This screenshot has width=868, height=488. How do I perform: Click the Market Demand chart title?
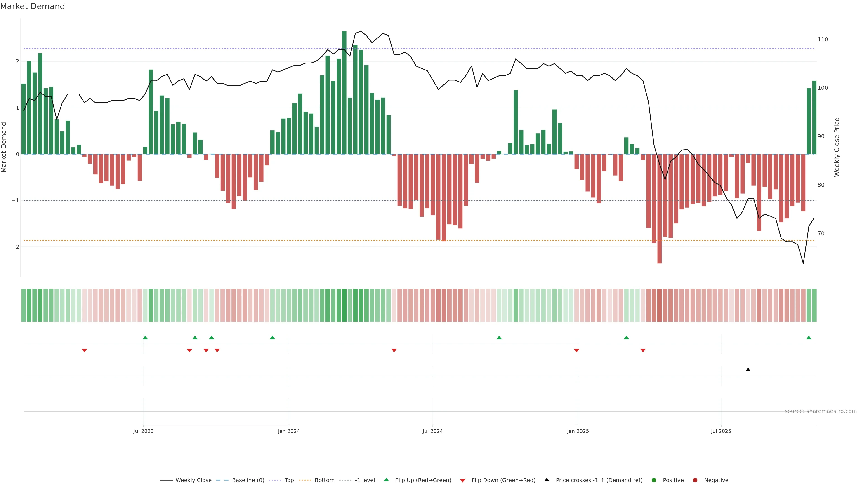[32, 6]
